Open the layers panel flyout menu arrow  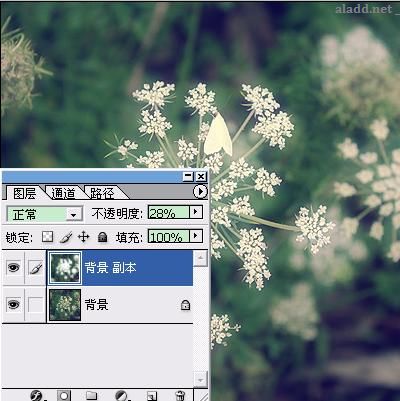(200, 192)
